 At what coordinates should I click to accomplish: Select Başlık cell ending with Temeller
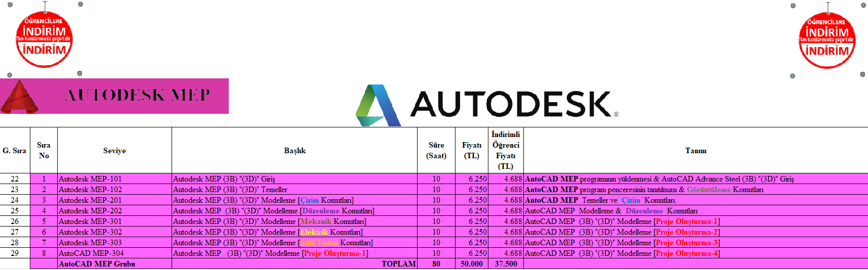(x=295, y=190)
